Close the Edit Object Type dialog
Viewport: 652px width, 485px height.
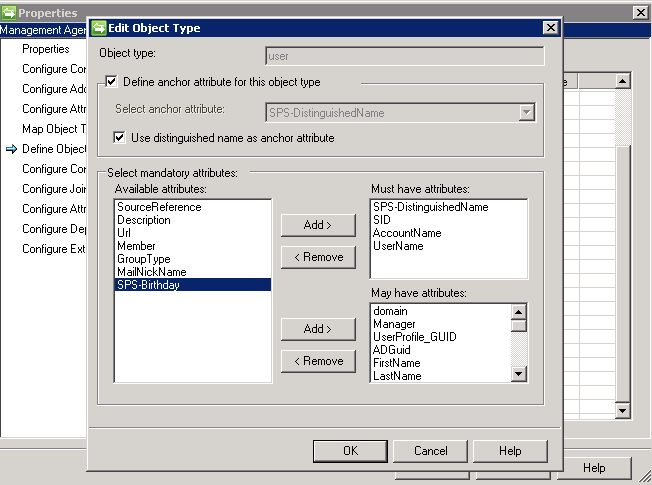click(551, 27)
